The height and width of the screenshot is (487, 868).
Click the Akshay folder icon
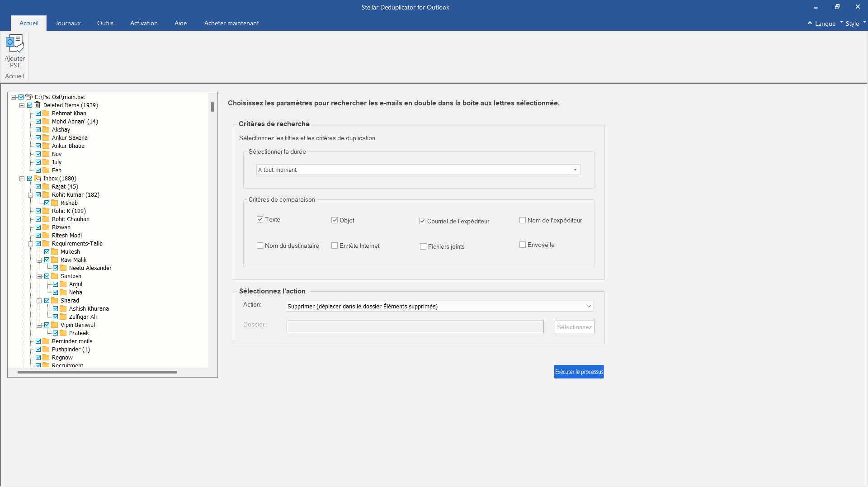pos(46,129)
